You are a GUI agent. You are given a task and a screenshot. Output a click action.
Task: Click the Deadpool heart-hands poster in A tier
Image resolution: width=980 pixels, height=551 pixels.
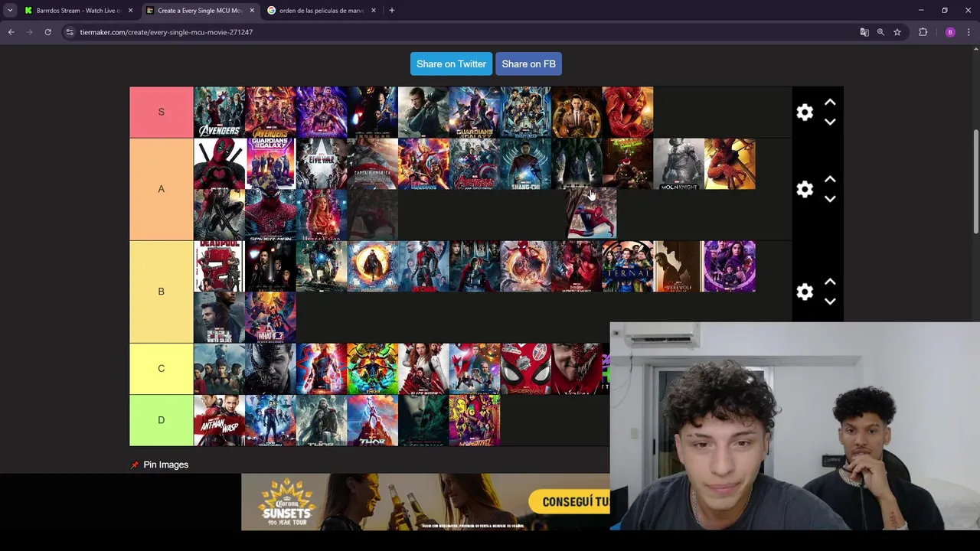click(x=219, y=164)
